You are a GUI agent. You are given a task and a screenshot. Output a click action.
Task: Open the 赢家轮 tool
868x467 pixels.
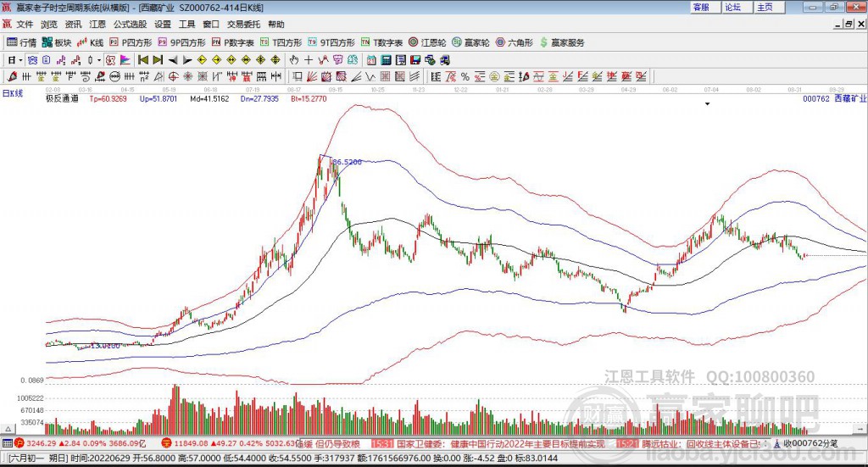coord(470,42)
